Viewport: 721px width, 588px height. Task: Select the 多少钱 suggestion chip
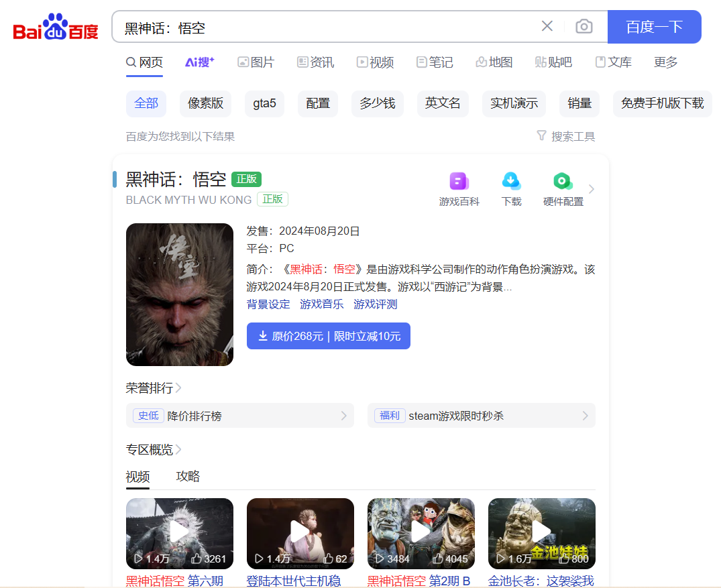(378, 103)
